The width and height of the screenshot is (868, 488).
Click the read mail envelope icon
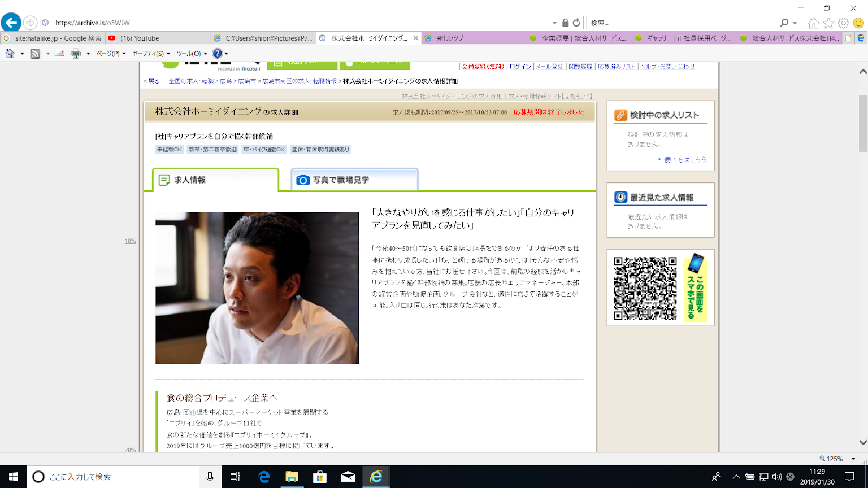pyautogui.click(x=59, y=54)
